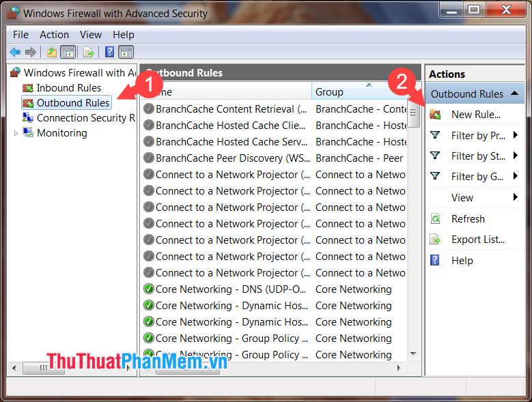Click green check icon of Core Networking - DNS

[149, 289]
